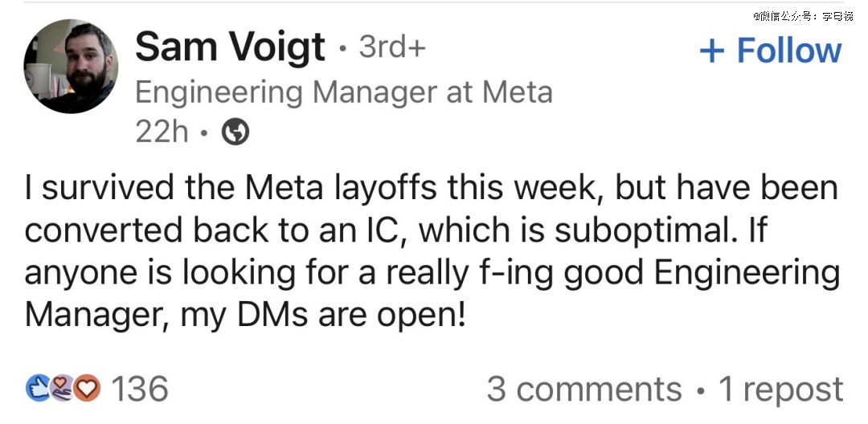Click the blue thumbs-up Like reaction icon

pyautogui.click(x=39, y=388)
